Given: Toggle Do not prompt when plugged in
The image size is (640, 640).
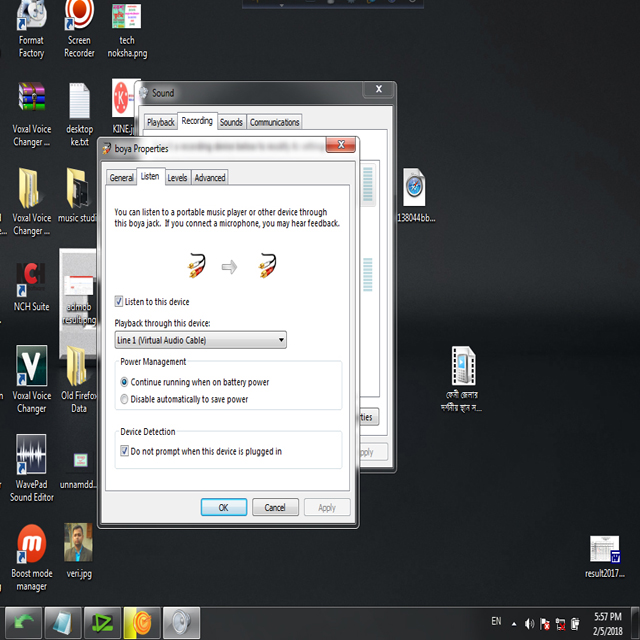Looking at the screenshot, I should tap(124, 451).
